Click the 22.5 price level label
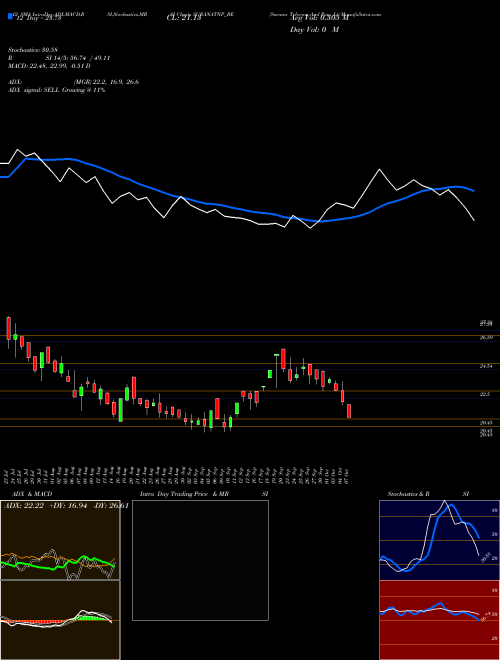The width and height of the screenshot is (500, 660). tap(486, 394)
